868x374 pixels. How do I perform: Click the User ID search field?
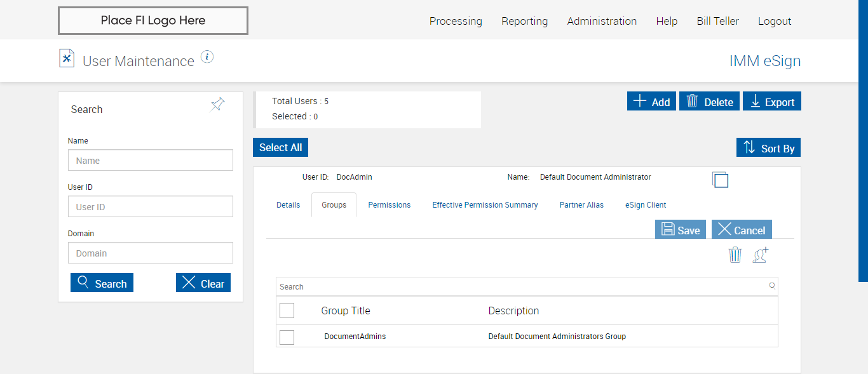[151, 207]
